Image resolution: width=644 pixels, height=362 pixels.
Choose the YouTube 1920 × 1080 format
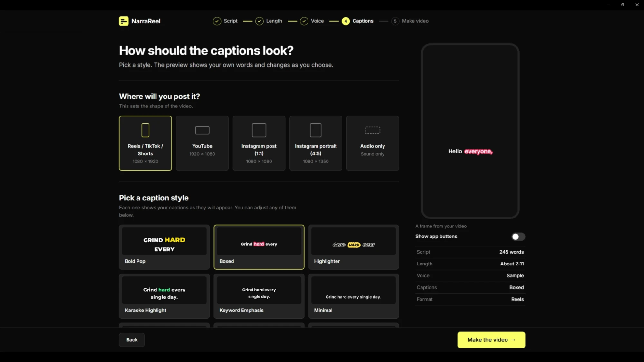click(202, 143)
